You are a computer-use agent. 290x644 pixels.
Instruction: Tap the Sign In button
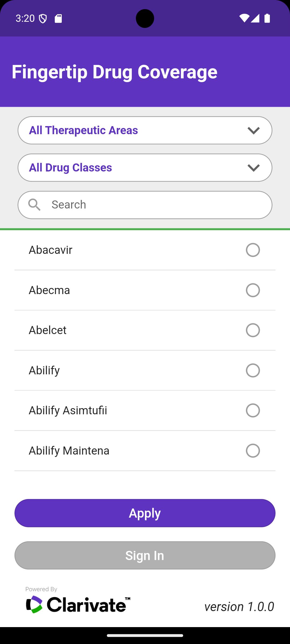(x=145, y=555)
